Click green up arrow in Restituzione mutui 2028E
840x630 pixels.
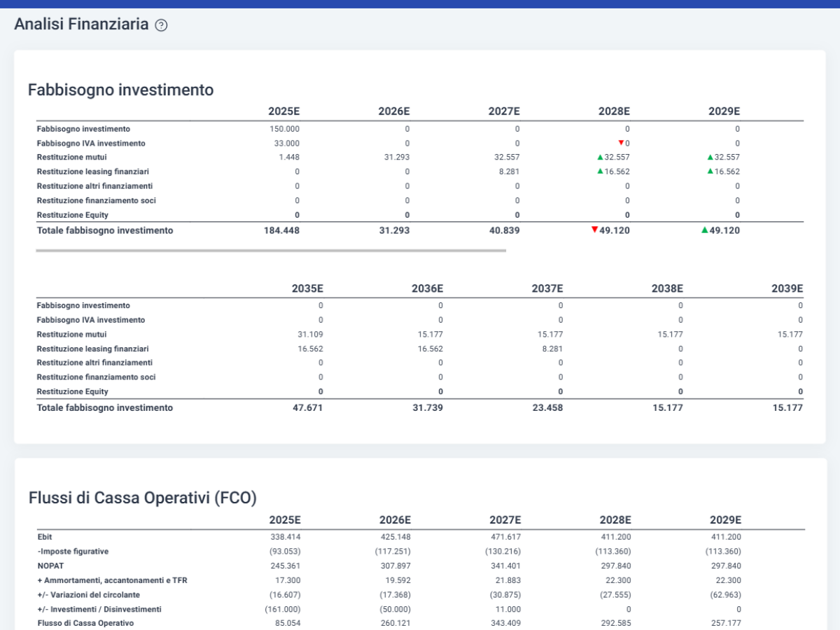click(600, 157)
